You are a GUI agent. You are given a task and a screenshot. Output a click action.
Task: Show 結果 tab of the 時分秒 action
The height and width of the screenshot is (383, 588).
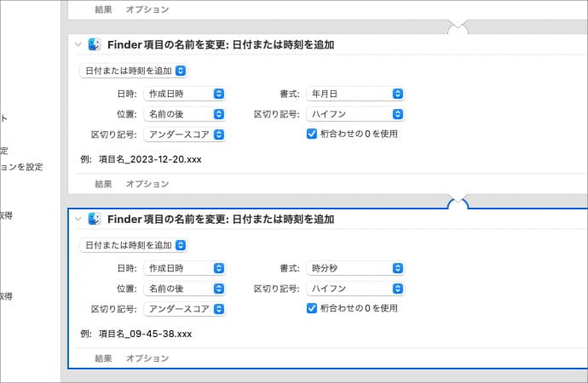[103, 358]
